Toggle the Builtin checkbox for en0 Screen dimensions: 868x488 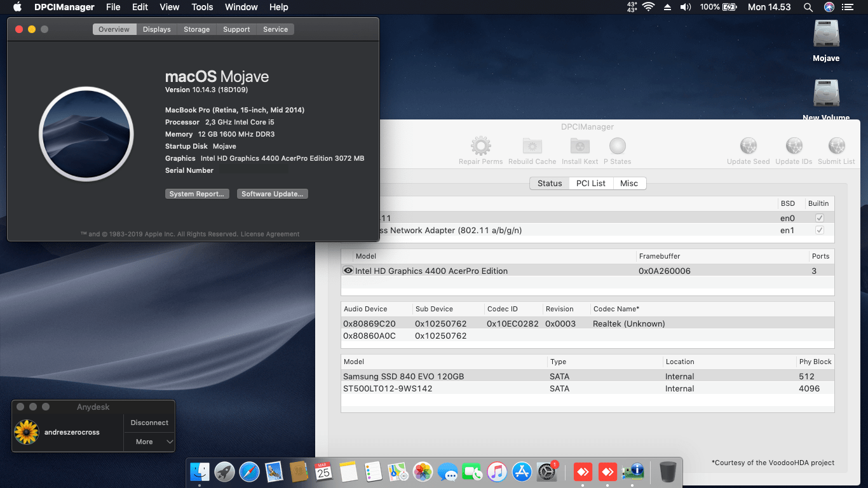pyautogui.click(x=820, y=217)
